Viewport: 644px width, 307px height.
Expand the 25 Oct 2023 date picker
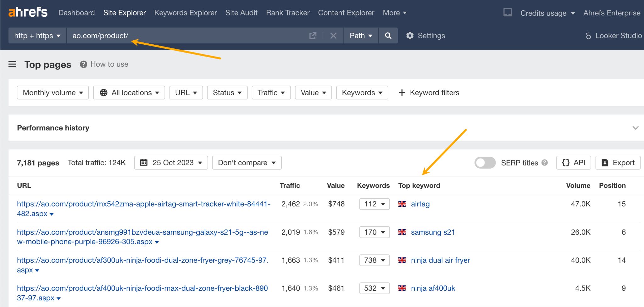pyautogui.click(x=171, y=163)
